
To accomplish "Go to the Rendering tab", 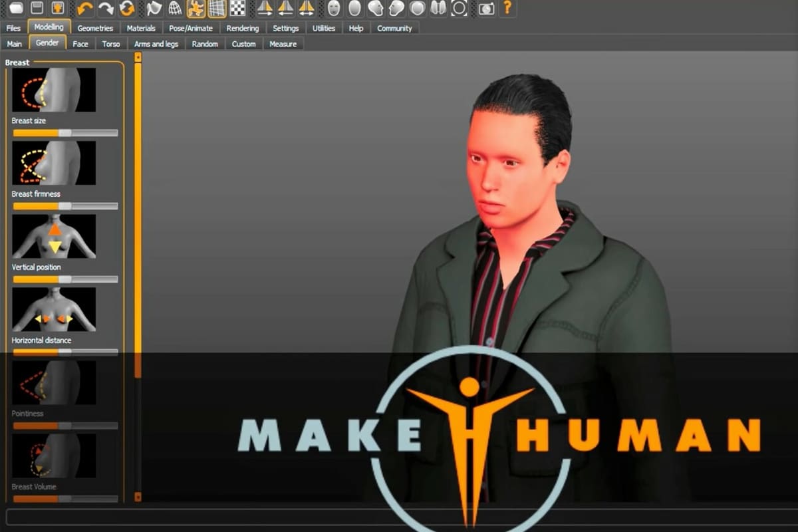I will pos(243,28).
